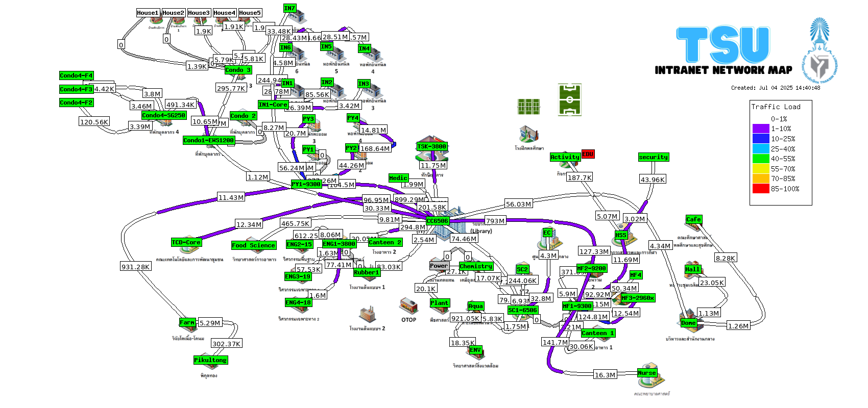Click the Traffic Load legend title
Image resolution: width=868 pixels, height=408 pixels.
[x=776, y=107]
